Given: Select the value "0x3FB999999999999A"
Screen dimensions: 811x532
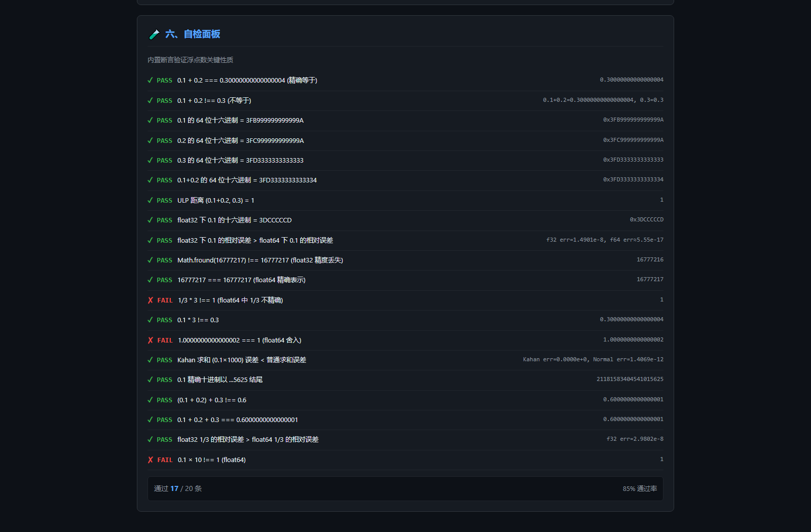Looking at the screenshot, I should (x=633, y=120).
